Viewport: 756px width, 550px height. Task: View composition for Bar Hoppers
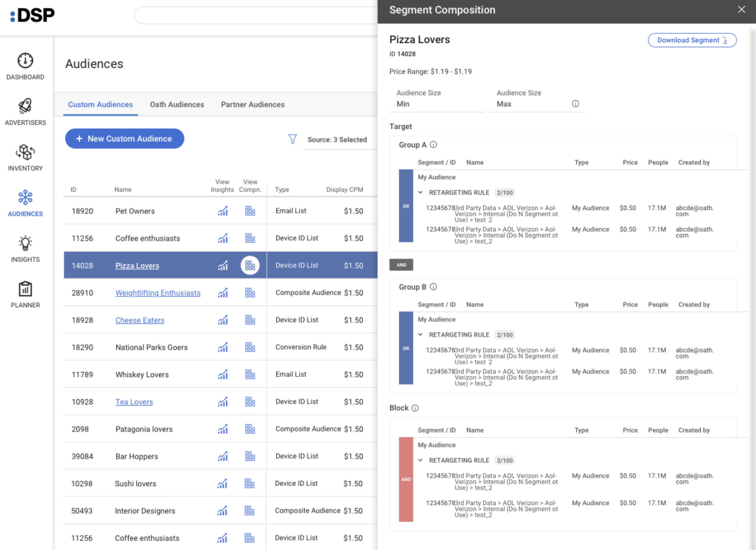click(250, 456)
